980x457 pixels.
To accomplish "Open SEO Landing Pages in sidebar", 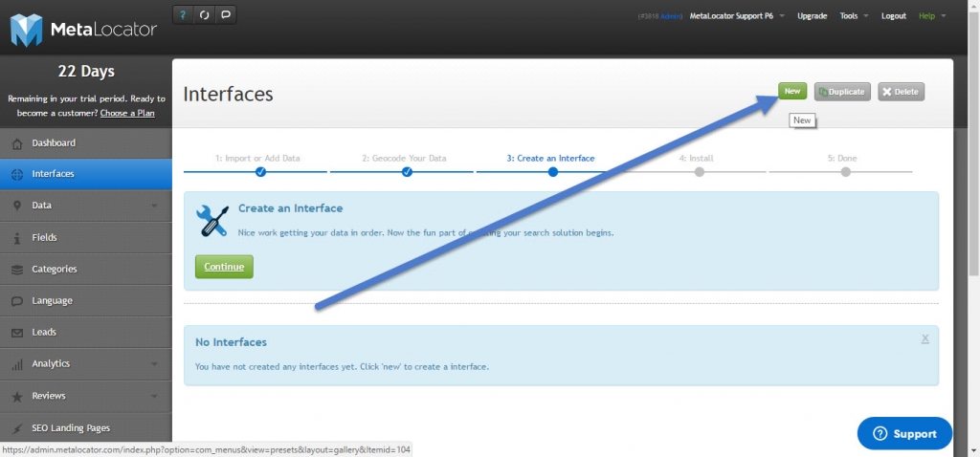I will pyautogui.click(x=85, y=428).
